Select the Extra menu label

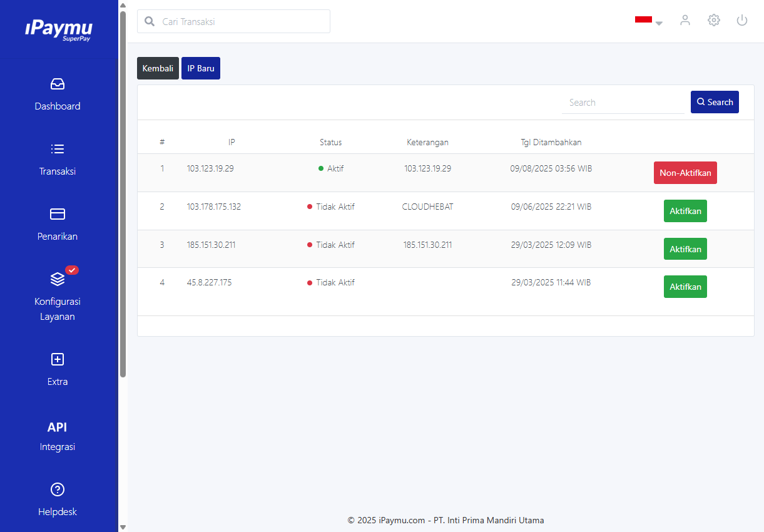(58, 382)
